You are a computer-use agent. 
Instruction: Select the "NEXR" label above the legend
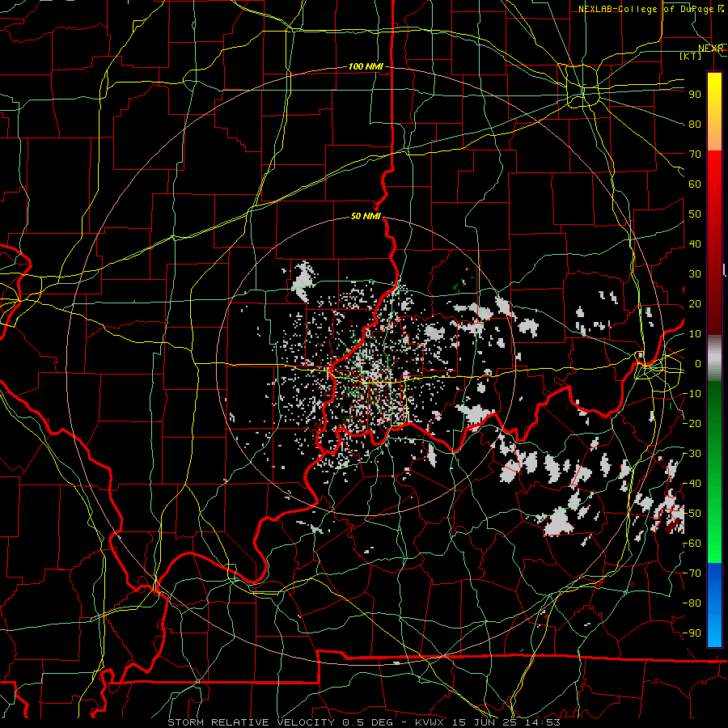[711, 49]
